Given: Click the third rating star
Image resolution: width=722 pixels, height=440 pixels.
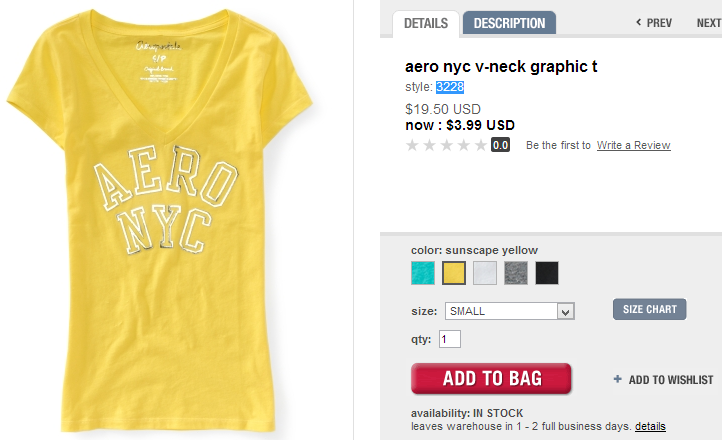Looking at the screenshot, I should (x=446, y=145).
